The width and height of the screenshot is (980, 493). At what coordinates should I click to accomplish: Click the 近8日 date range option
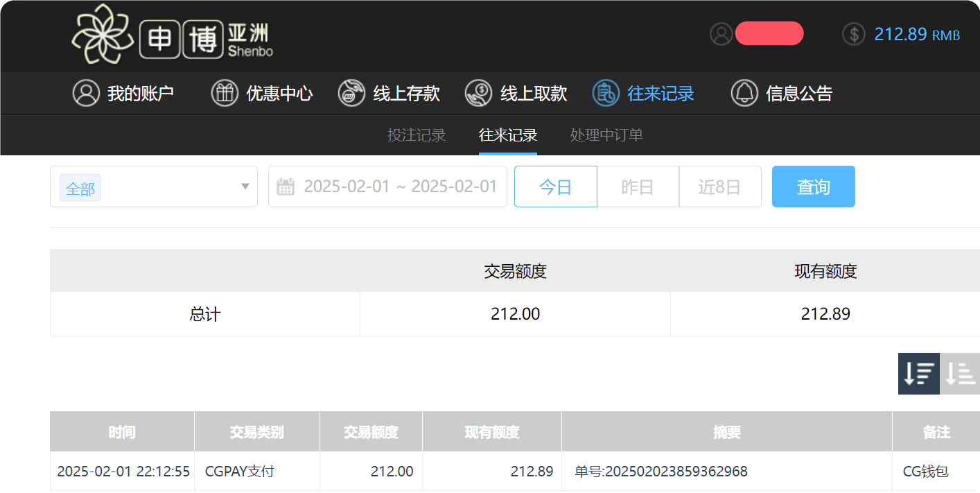pos(720,187)
